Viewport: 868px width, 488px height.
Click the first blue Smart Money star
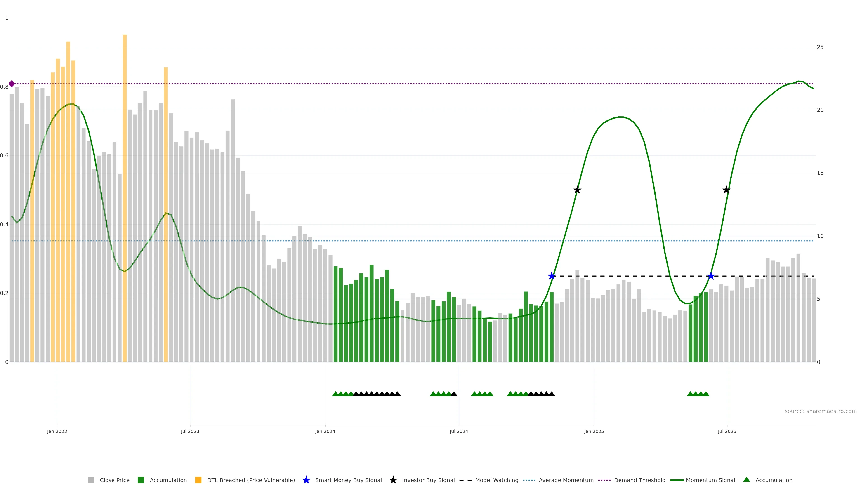552,276
